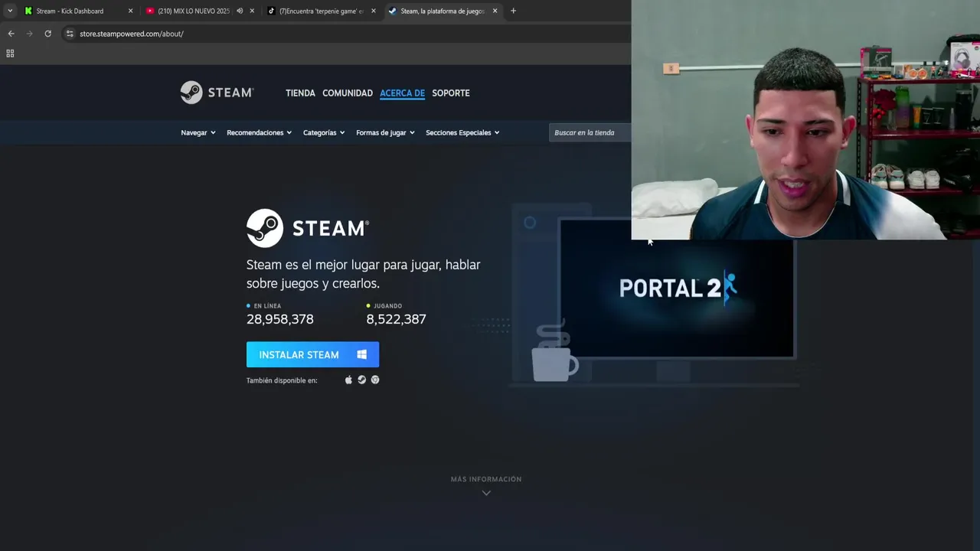Open the tab search chevron button

click(x=9, y=11)
